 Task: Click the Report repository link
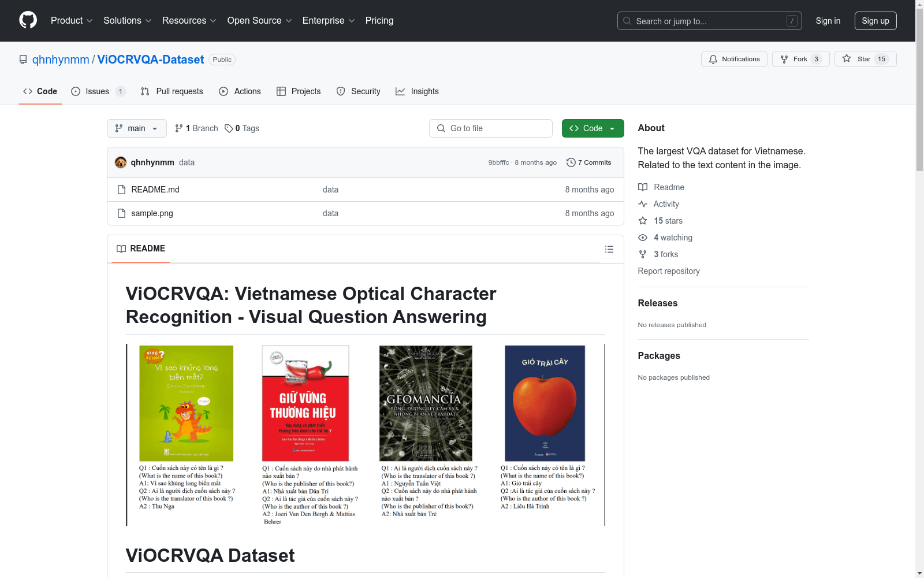tap(669, 271)
